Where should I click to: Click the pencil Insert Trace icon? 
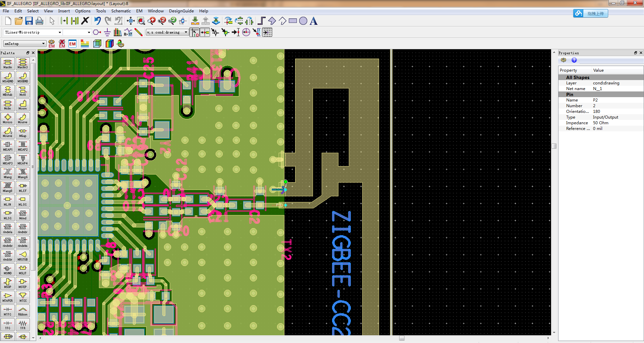(139, 32)
